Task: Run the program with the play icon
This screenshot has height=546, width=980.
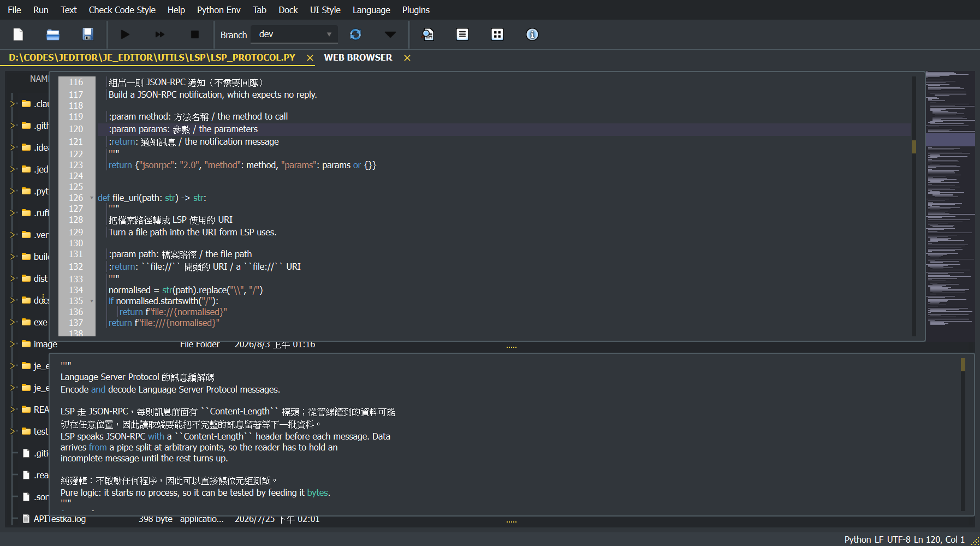Action: tap(125, 34)
